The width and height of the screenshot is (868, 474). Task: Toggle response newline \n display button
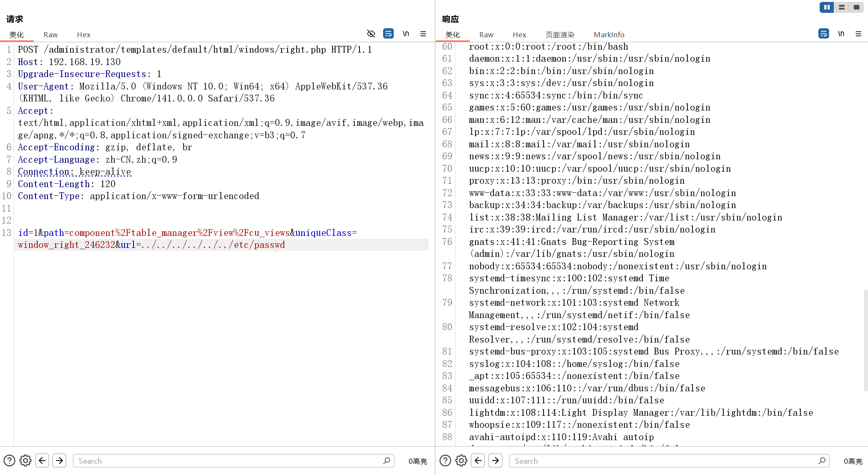pos(841,34)
